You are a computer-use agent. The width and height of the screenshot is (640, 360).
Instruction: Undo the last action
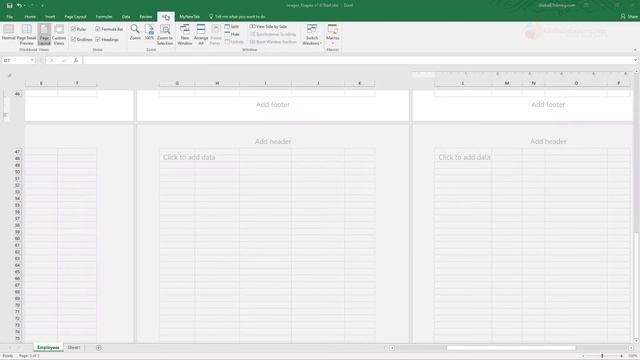(19, 5)
